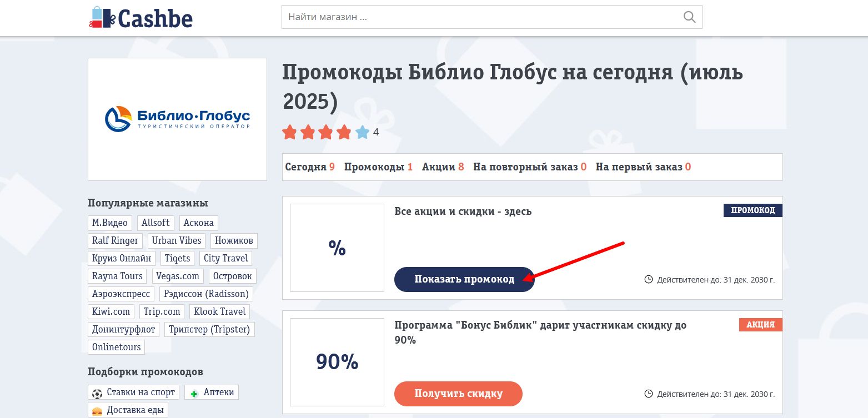The image size is (868, 418).
Task: Open the Trip.com store tag
Action: coord(162,311)
